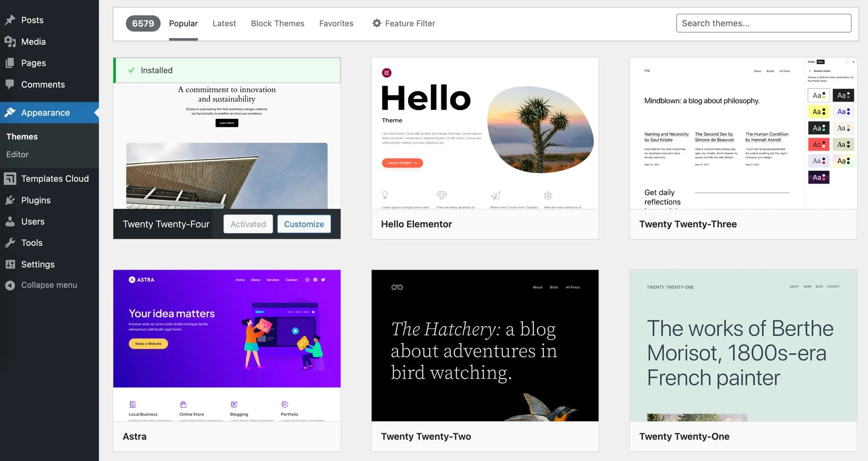The width and height of the screenshot is (868, 461).
Task: Click Customize on Twenty Twenty-Four
Action: pyautogui.click(x=304, y=224)
